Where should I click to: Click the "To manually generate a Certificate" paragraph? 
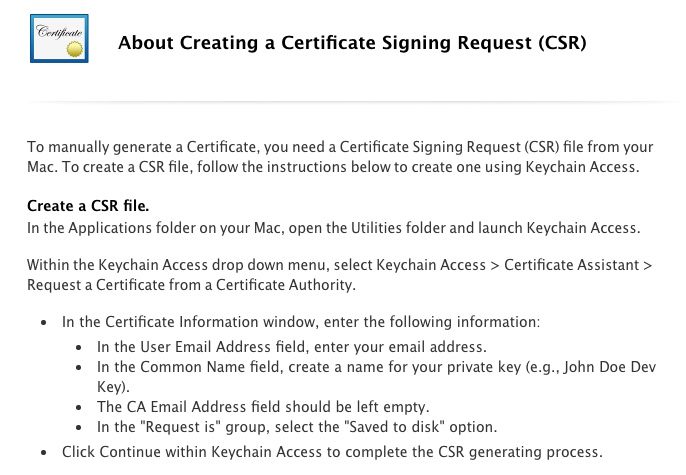340,147
